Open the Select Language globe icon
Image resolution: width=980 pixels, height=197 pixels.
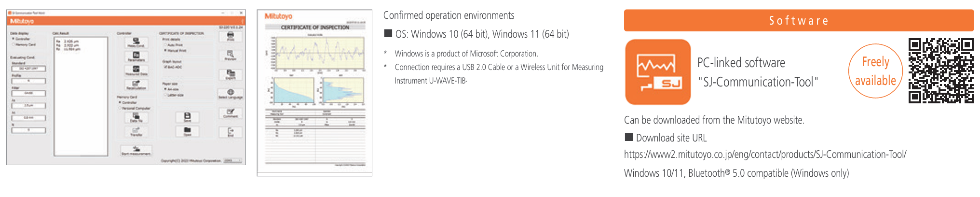click(x=231, y=93)
